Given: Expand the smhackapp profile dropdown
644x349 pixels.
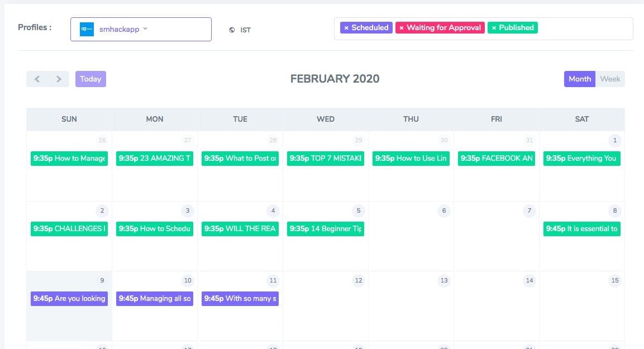Looking at the screenshot, I should 145,29.
